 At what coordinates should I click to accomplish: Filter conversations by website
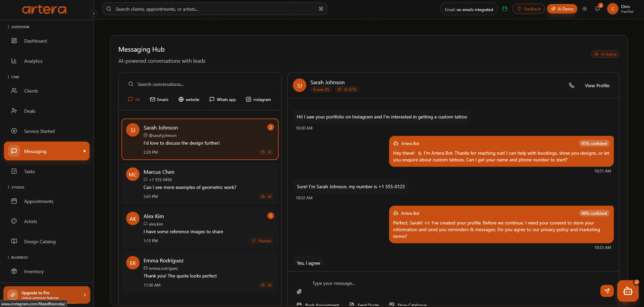[189, 100]
